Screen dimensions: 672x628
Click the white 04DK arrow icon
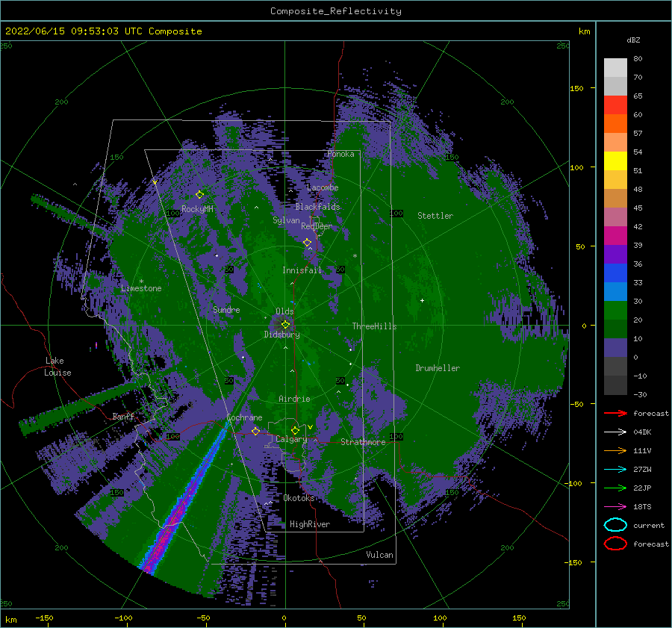tap(615, 432)
